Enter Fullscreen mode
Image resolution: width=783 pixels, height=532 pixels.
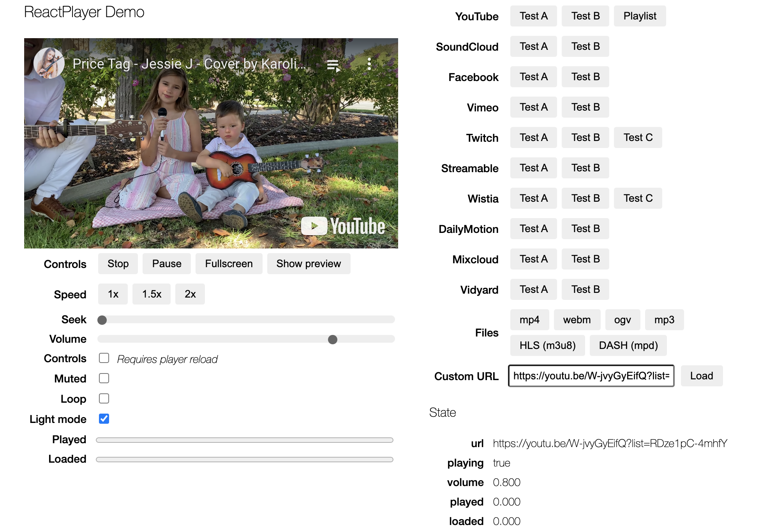point(229,264)
